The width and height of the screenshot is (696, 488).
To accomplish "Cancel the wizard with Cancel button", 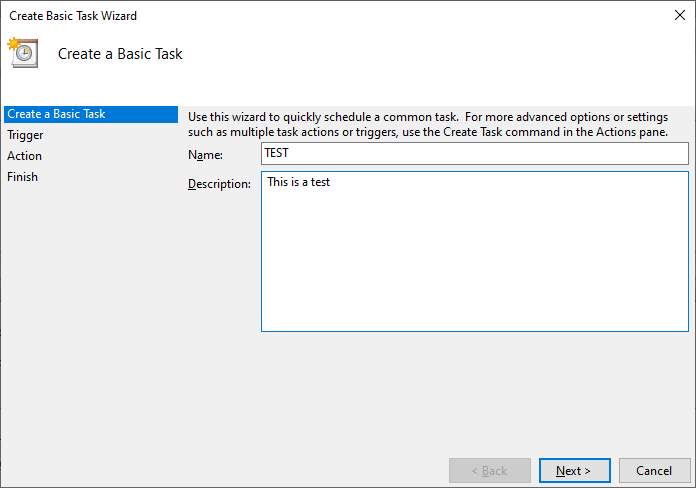I will point(654,470).
